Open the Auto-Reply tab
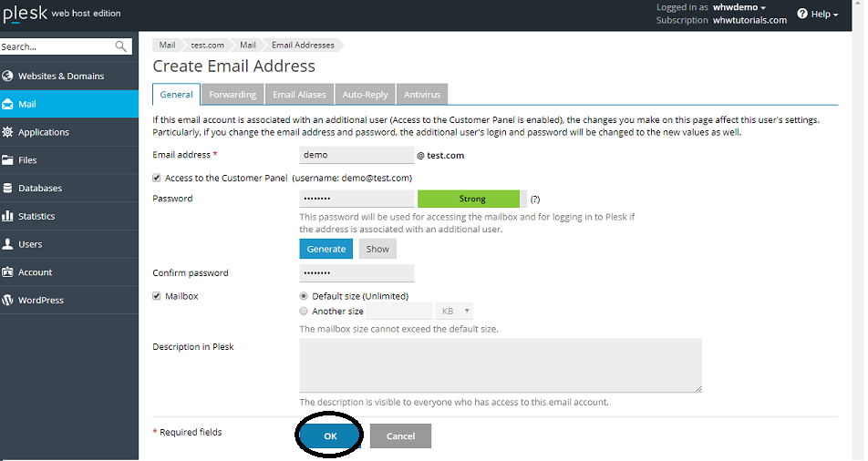The width and height of the screenshot is (868, 461). 365,95
